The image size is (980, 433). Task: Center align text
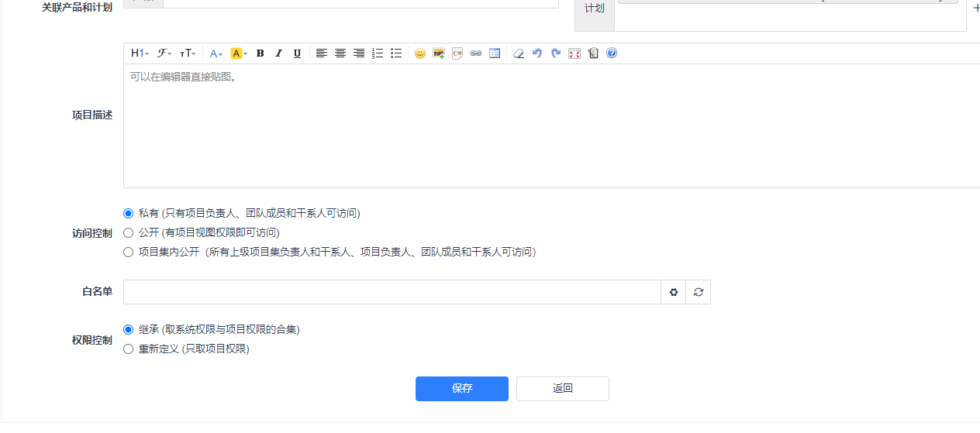[340, 53]
